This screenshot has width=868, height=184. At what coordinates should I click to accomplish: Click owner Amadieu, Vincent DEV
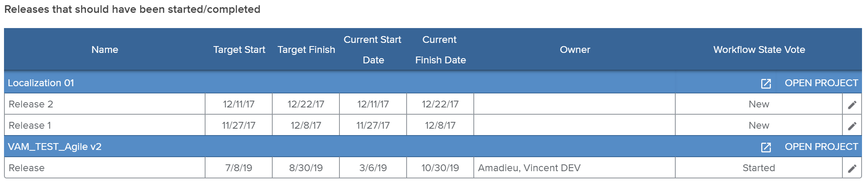tap(529, 168)
